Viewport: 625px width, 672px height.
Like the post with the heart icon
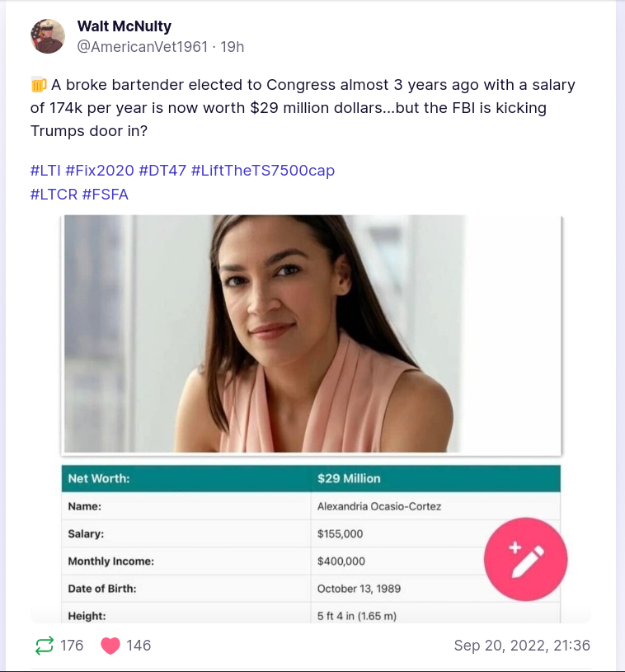[110, 645]
